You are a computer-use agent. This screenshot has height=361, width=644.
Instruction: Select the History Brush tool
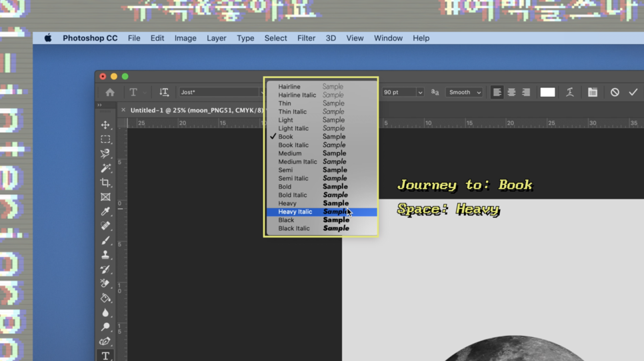tap(105, 270)
